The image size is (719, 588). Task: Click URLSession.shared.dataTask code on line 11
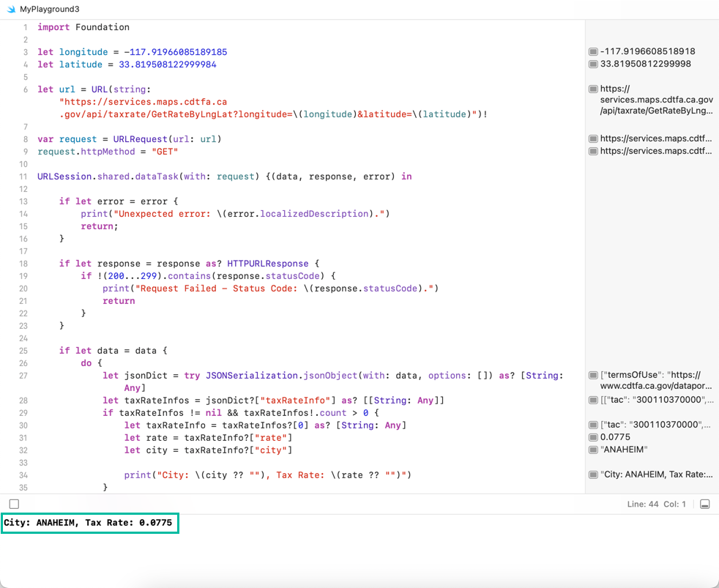pos(108,176)
